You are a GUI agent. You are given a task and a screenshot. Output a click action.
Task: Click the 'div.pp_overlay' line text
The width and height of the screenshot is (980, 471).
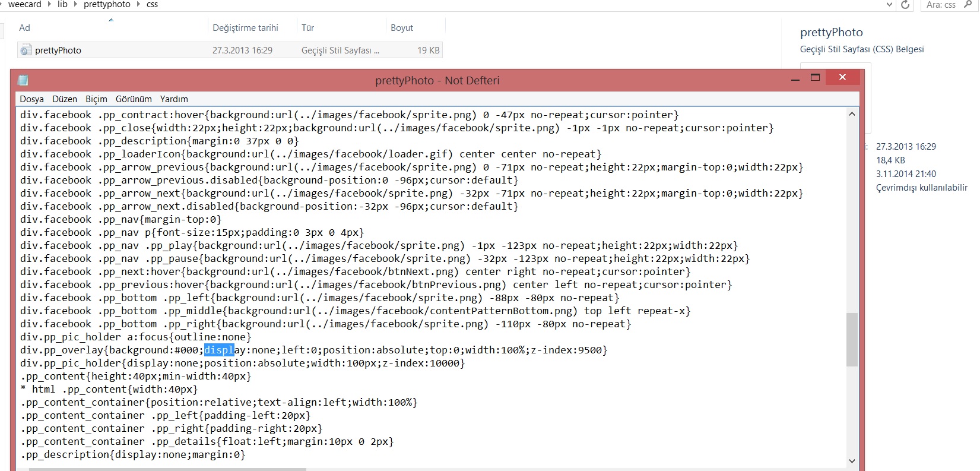pyautogui.click(x=313, y=350)
